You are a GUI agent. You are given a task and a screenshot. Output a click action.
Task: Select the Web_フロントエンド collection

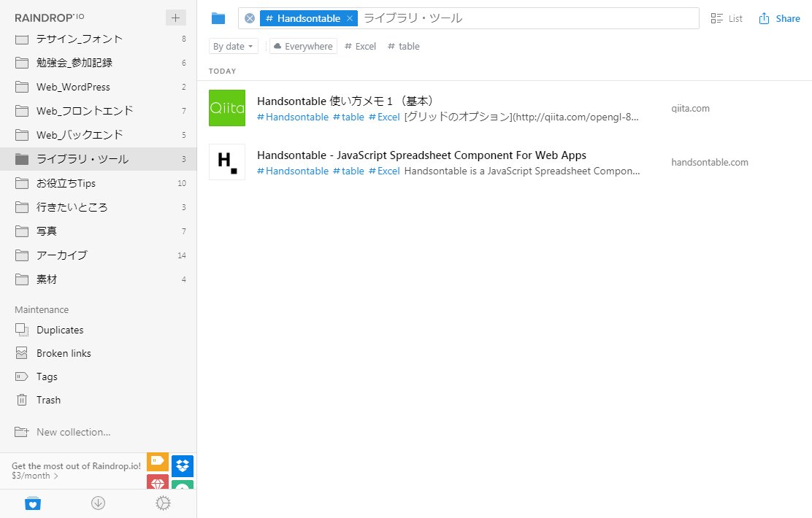tap(99, 111)
